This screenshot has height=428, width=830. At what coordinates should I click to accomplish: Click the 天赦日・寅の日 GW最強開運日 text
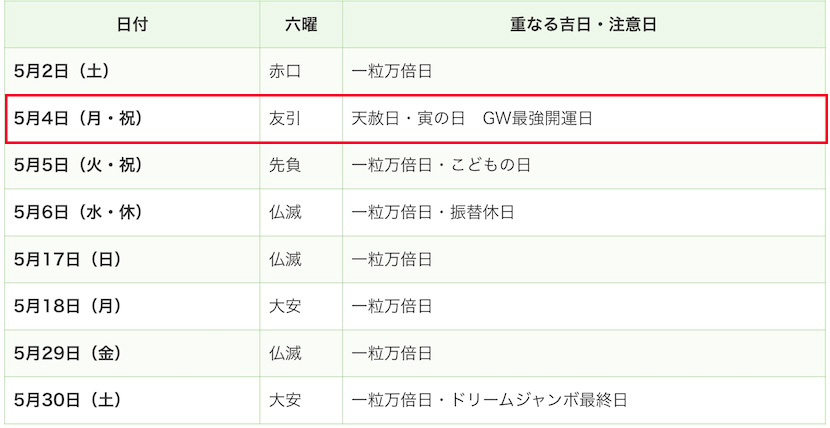click(472, 119)
